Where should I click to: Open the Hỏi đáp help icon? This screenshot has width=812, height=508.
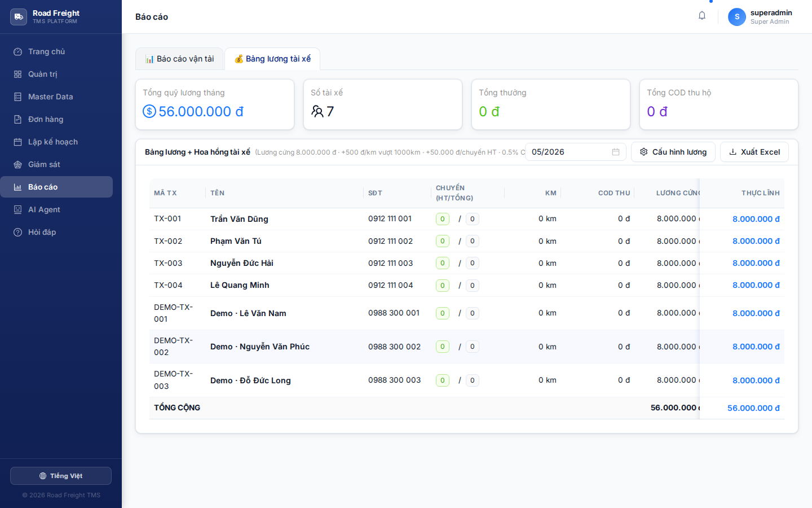coord(18,232)
